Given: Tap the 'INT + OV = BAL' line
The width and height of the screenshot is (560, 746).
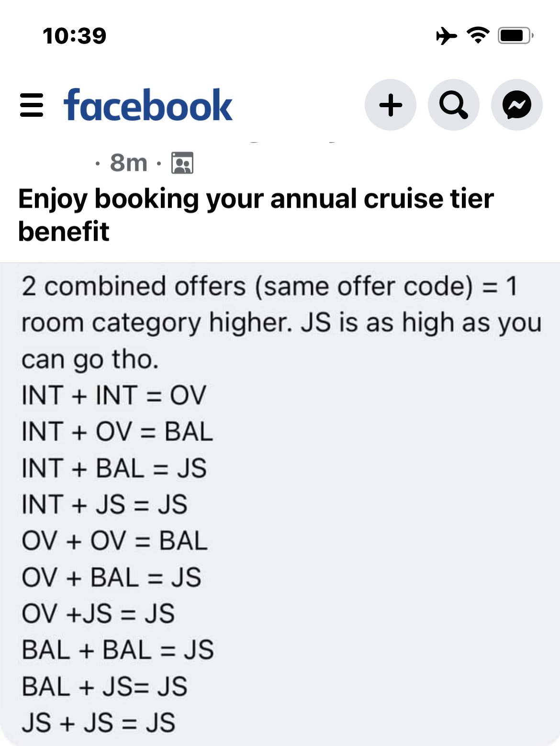Looking at the screenshot, I should click(117, 432).
